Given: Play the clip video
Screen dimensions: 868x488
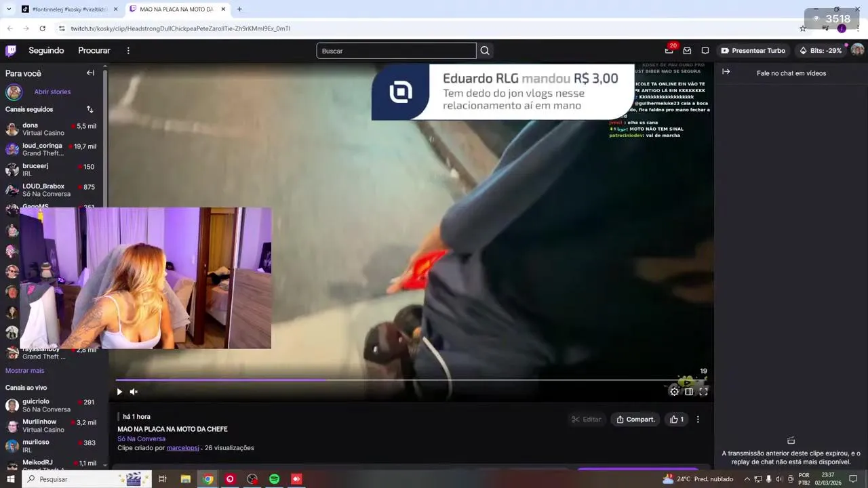Looking at the screenshot, I should click(x=119, y=392).
